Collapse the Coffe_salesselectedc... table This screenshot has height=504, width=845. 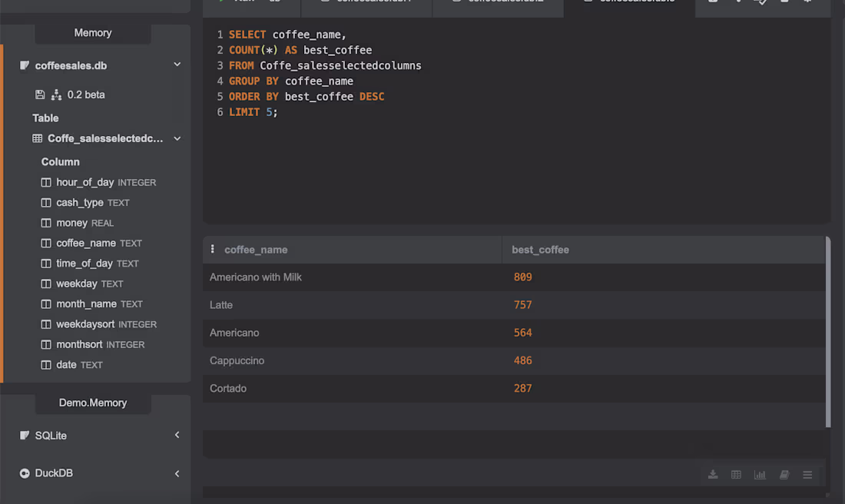click(177, 138)
